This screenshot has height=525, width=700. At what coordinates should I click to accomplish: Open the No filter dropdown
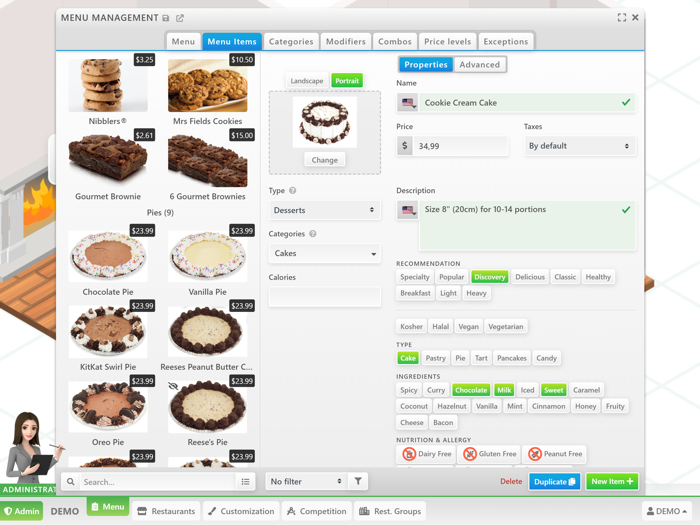pos(306,481)
